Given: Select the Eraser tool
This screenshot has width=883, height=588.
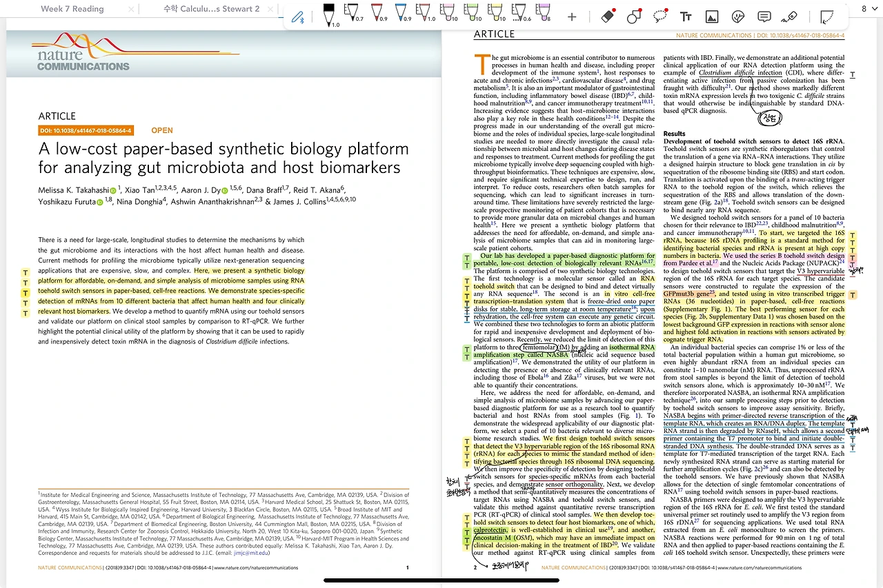Looking at the screenshot, I should click(608, 17).
